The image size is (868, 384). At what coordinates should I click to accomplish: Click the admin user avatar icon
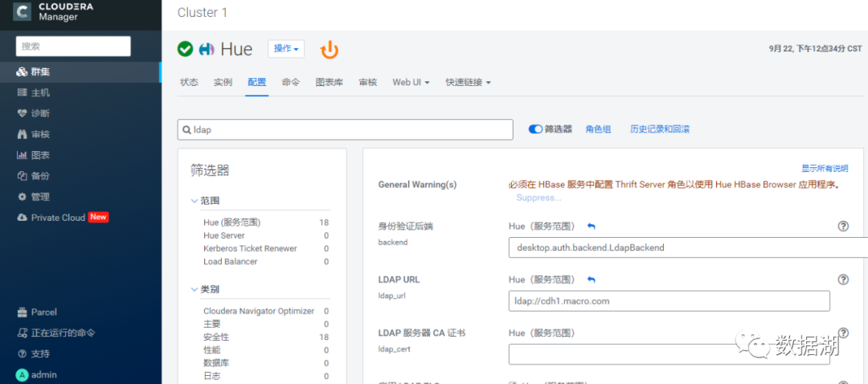point(22,374)
